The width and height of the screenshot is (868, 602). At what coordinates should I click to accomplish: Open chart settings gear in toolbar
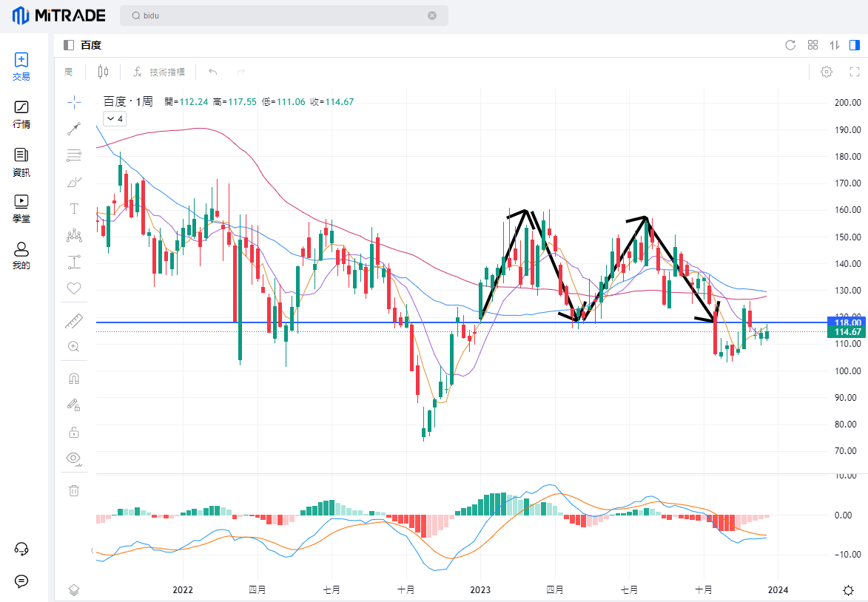coord(827,72)
